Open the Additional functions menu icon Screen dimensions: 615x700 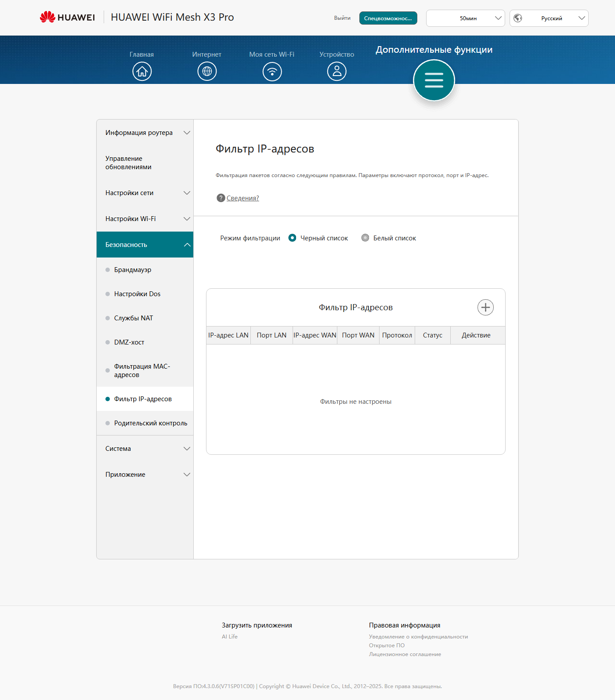point(434,80)
